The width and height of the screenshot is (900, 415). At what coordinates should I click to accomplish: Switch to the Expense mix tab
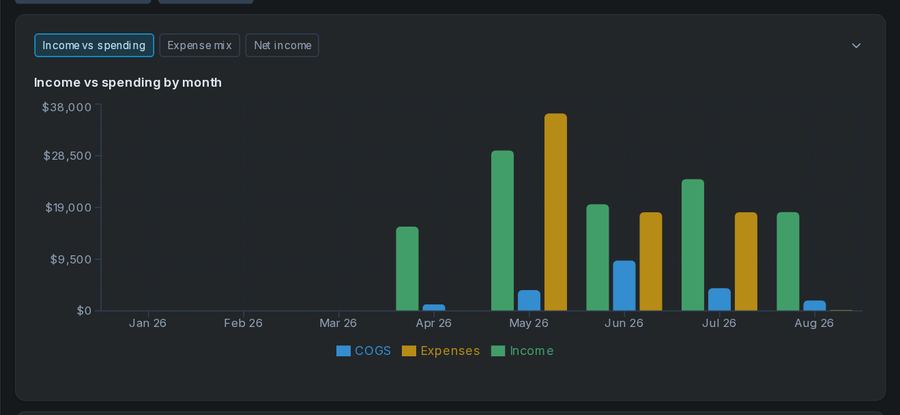pyautogui.click(x=199, y=45)
